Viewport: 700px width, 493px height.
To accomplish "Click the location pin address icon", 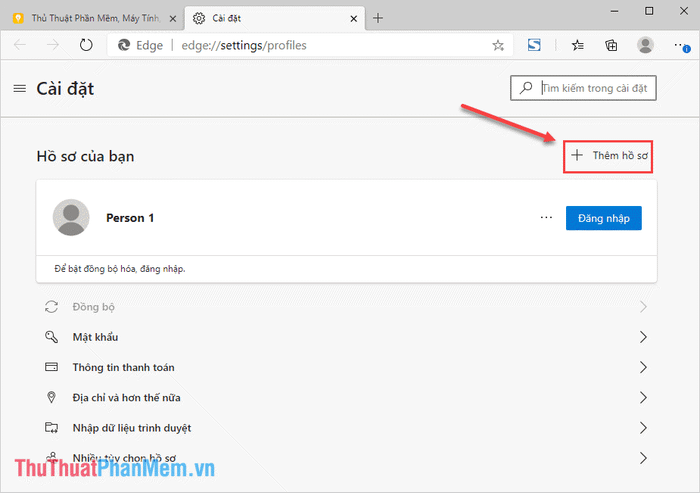I will pos(51,397).
